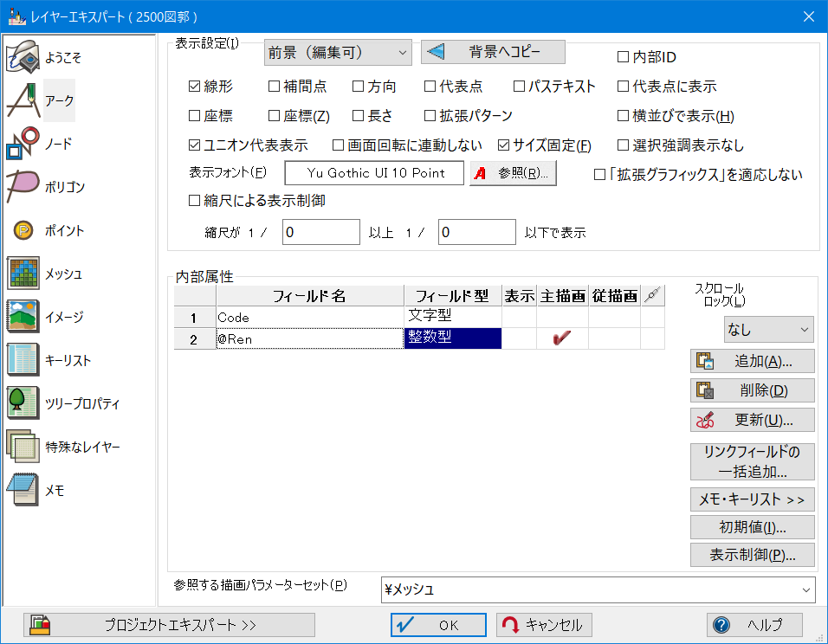Enable the 内部ID checkbox
The width and height of the screenshot is (828, 644).
(623, 56)
